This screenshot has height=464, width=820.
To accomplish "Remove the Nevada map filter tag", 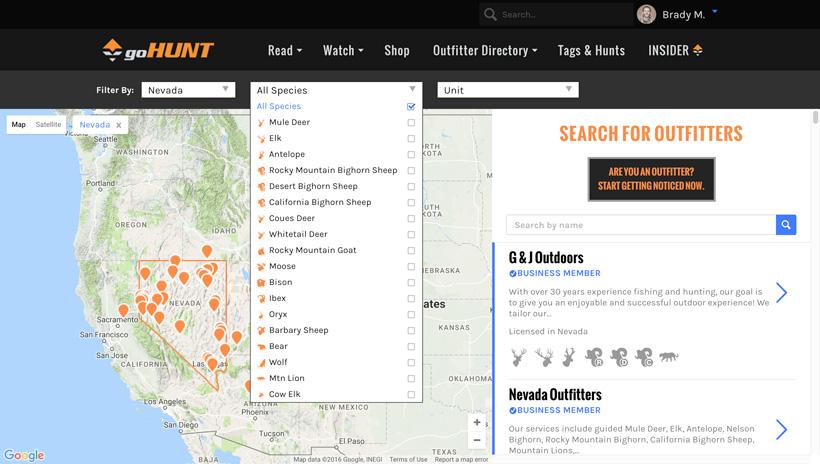I will 119,125.
